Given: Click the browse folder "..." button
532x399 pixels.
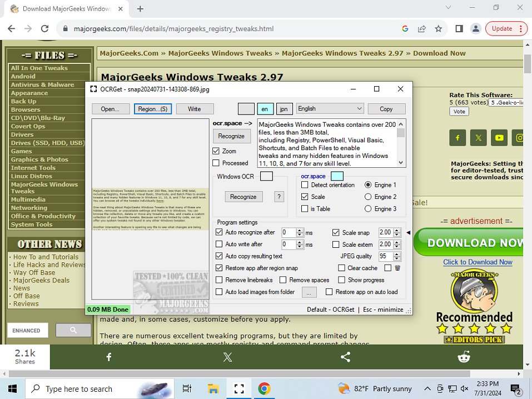Looking at the screenshot, I should tap(309, 292).
